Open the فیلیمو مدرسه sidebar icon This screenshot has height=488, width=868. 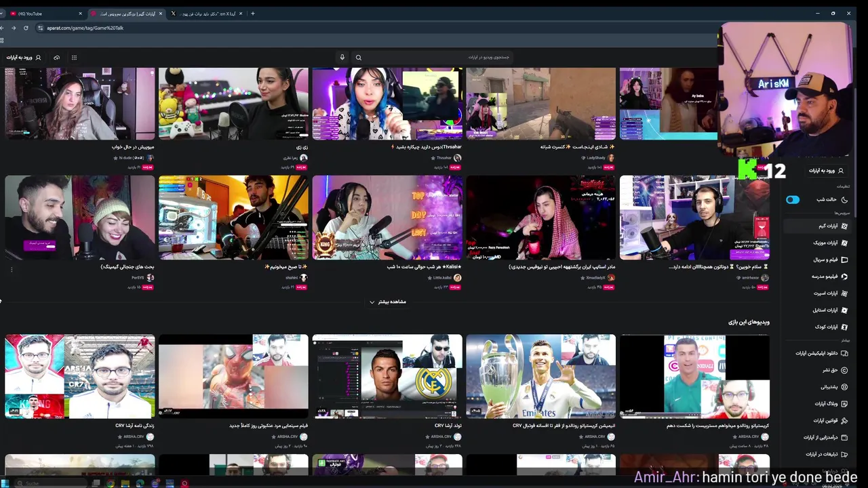pyautogui.click(x=844, y=277)
